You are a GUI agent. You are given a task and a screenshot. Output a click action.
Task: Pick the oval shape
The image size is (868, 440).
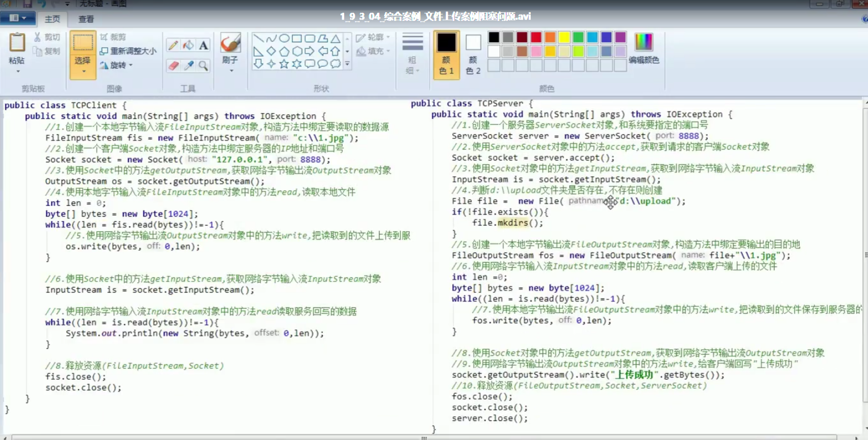tap(284, 38)
